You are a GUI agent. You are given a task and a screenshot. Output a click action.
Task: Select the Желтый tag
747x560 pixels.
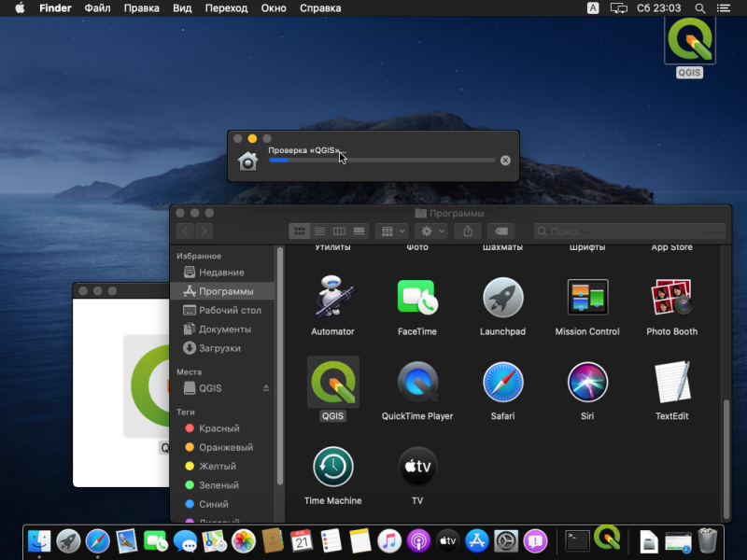click(222, 467)
